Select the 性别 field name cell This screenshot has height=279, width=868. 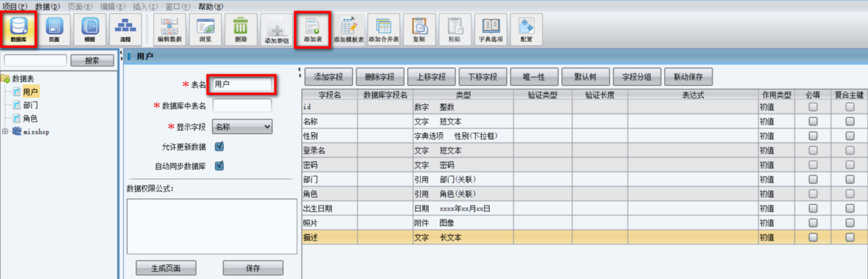point(329,136)
